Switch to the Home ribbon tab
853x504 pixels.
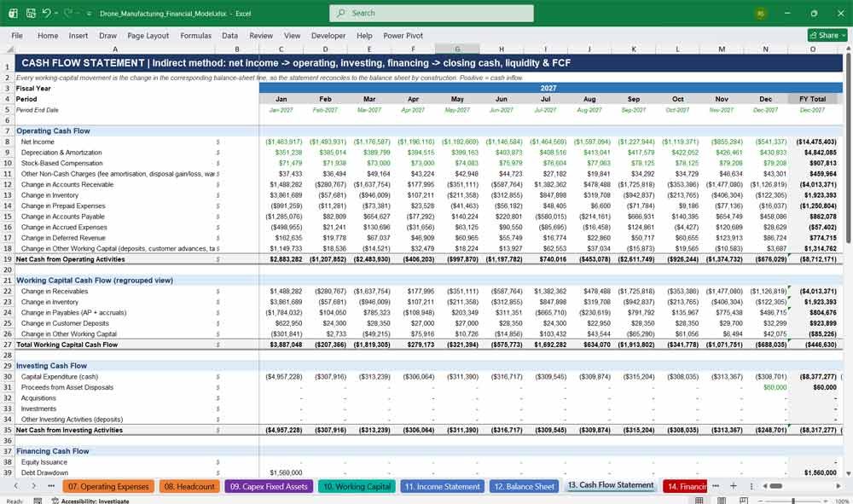(x=48, y=35)
